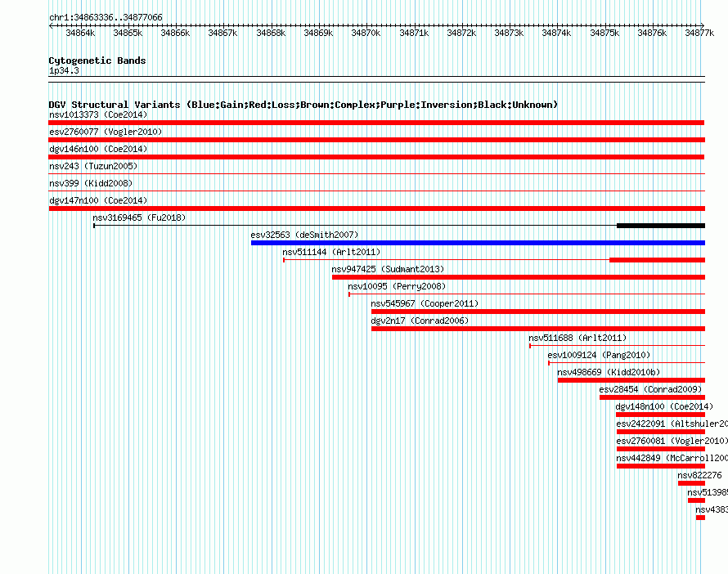This screenshot has height=574, width=728.
Task: Click the blue gain bar of esv32563
Action: pos(478,243)
